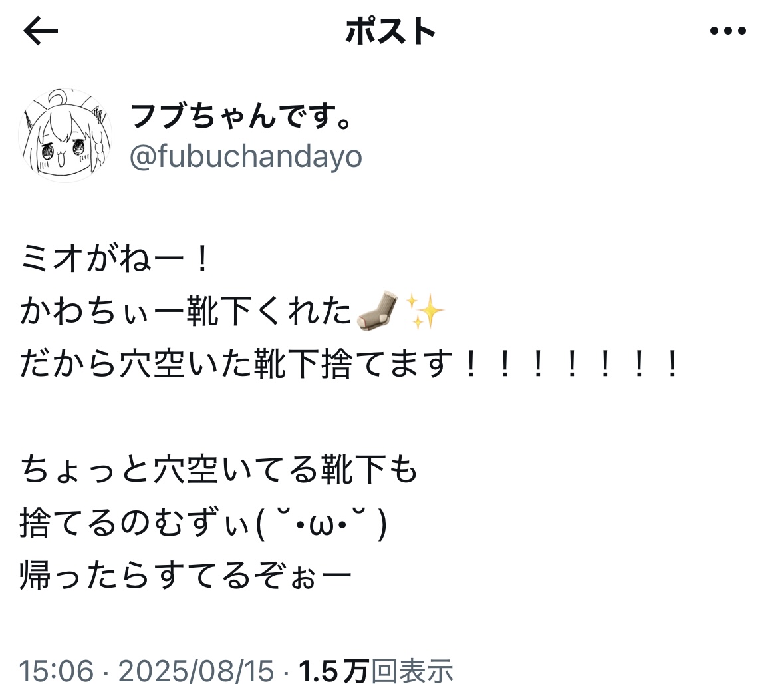This screenshot has height=684, width=784.
Task: Open the 1.5万 view count
Action: pyautogui.click(x=334, y=671)
